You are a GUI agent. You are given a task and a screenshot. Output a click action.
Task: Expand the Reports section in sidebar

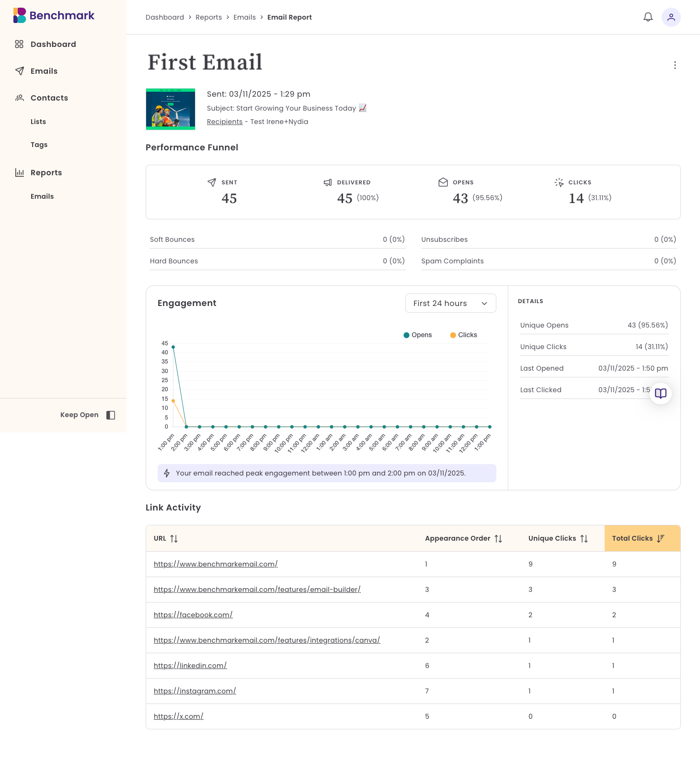(x=46, y=172)
